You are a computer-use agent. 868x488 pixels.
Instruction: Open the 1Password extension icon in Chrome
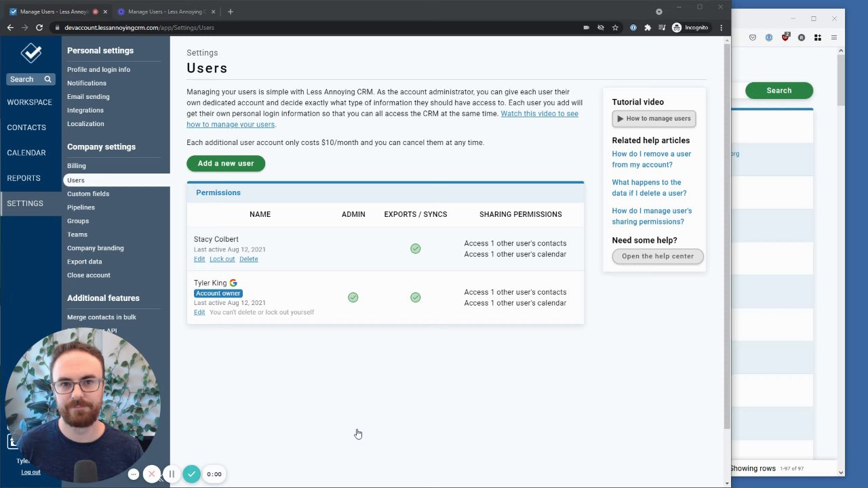click(x=633, y=28)
